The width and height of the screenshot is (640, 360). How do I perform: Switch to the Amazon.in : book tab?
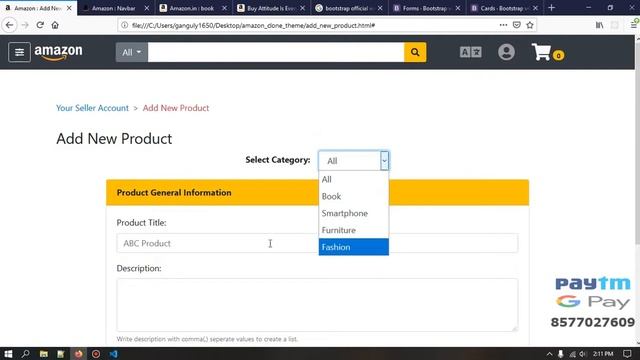[x=191, y=8]
